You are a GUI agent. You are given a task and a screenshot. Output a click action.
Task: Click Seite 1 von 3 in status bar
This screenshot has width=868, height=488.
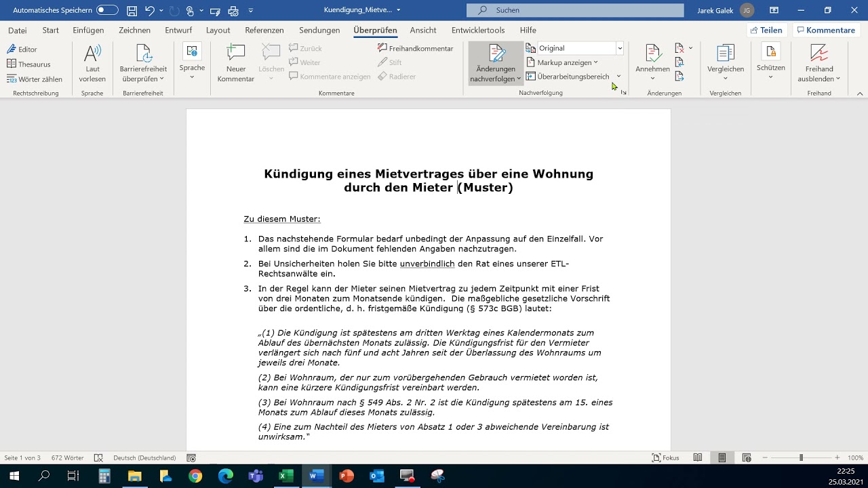tap(22, 458)
